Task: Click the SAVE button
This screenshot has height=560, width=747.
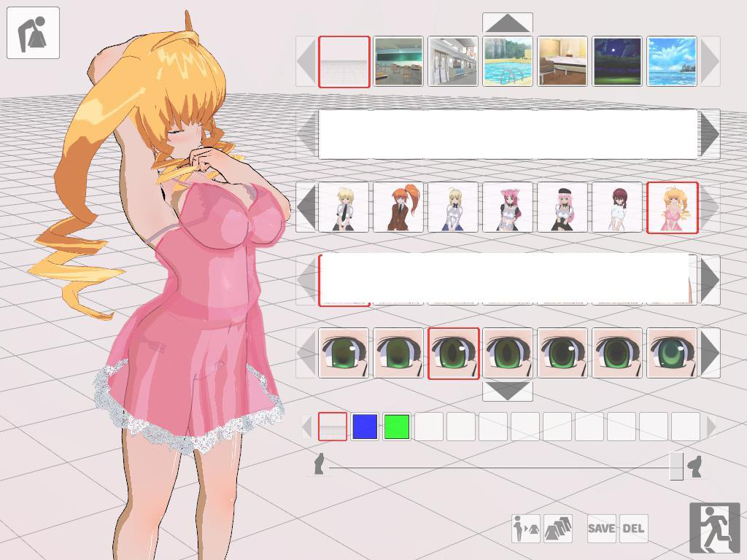Action: coord(601,528)
